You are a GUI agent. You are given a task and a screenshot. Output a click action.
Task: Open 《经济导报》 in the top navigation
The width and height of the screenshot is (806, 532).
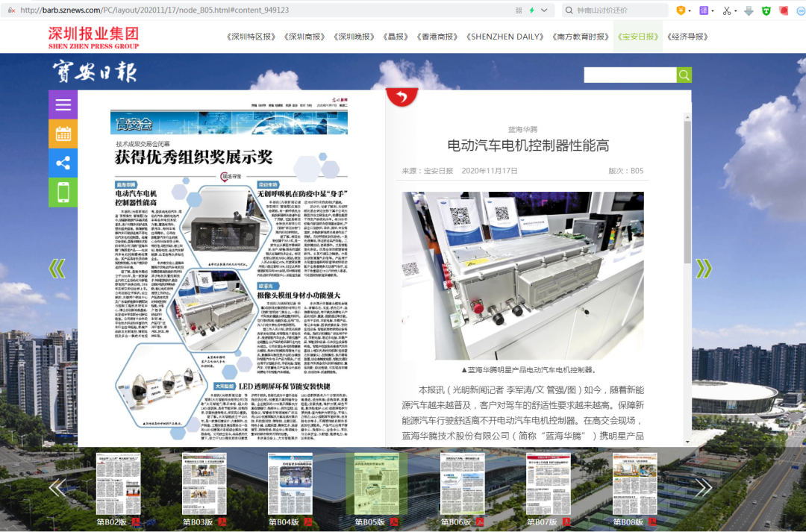tap(687, 37)
